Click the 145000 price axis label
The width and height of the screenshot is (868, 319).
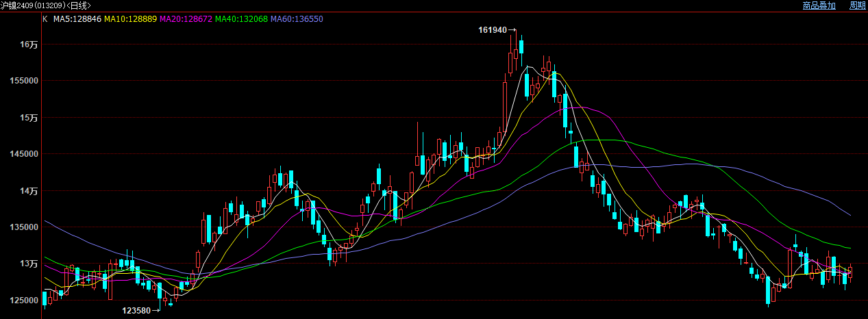coord(25,154)
